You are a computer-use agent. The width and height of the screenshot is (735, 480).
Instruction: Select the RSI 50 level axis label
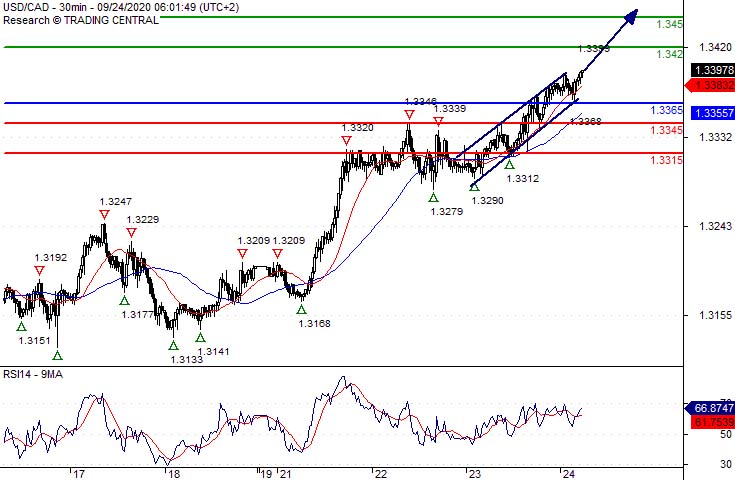pyautogui.click(x=726, y=435)
